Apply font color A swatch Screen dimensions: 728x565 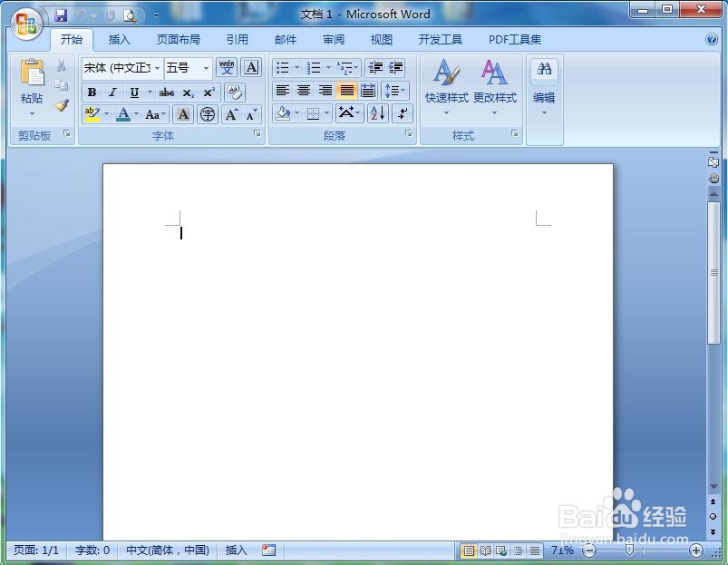(x=123, y=113)
